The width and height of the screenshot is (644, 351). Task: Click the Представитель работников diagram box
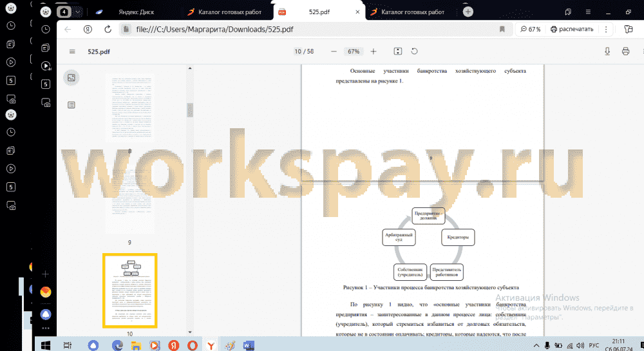447,272
